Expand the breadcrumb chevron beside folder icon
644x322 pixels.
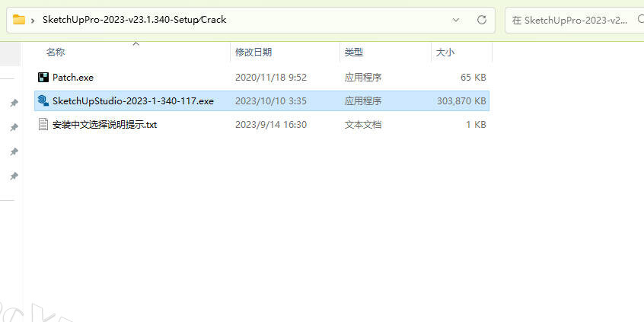33,20
